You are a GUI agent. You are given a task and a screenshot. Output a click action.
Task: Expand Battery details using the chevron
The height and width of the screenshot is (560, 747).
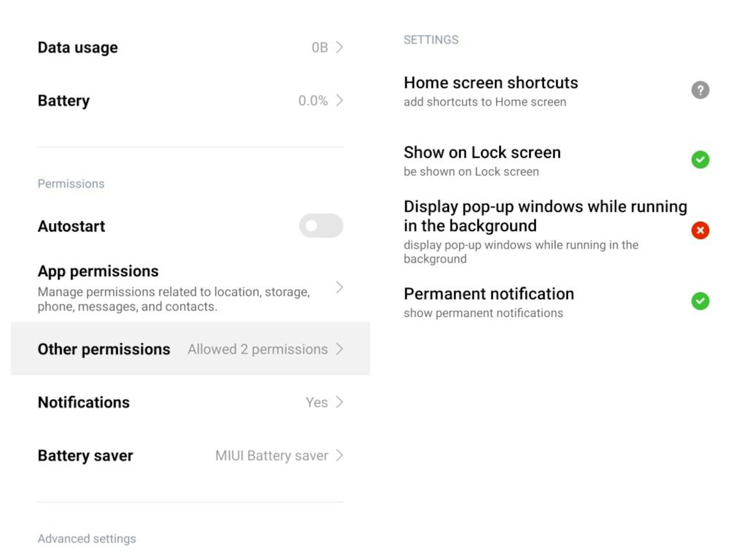(x=340, y=100)
